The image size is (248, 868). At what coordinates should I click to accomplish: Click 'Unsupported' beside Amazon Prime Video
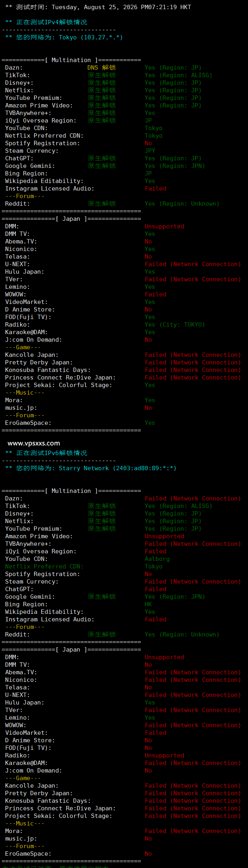pyautogui.click(x=164, y=536)
